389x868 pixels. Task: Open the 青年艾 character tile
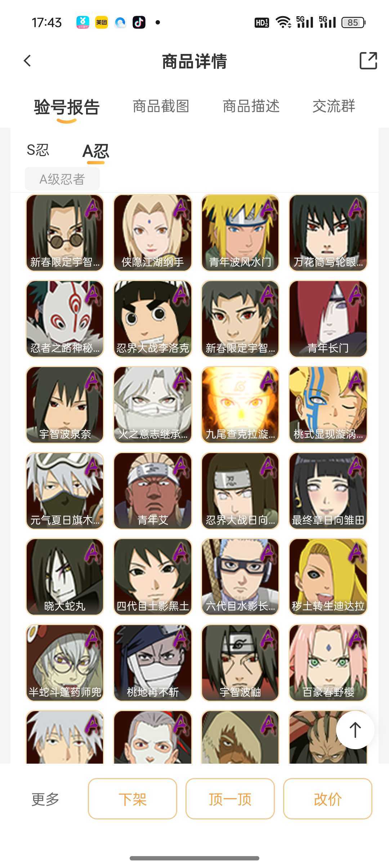pos(153,491)
